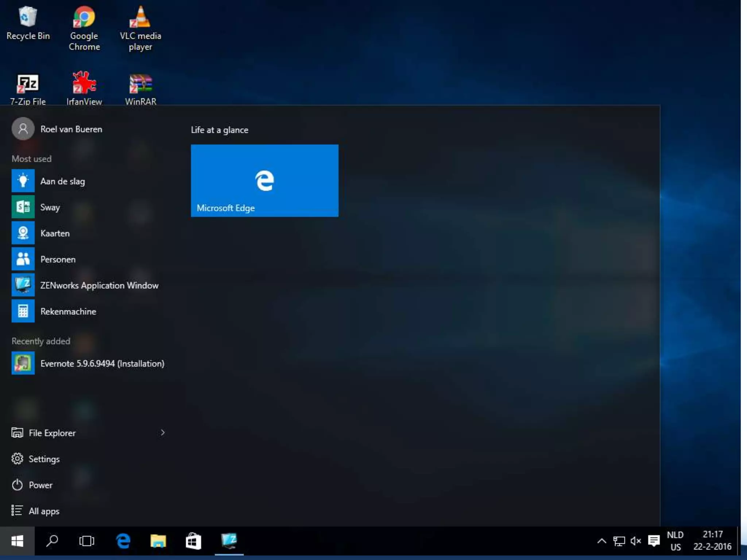Open Rekenmachine calculator app

89,311
